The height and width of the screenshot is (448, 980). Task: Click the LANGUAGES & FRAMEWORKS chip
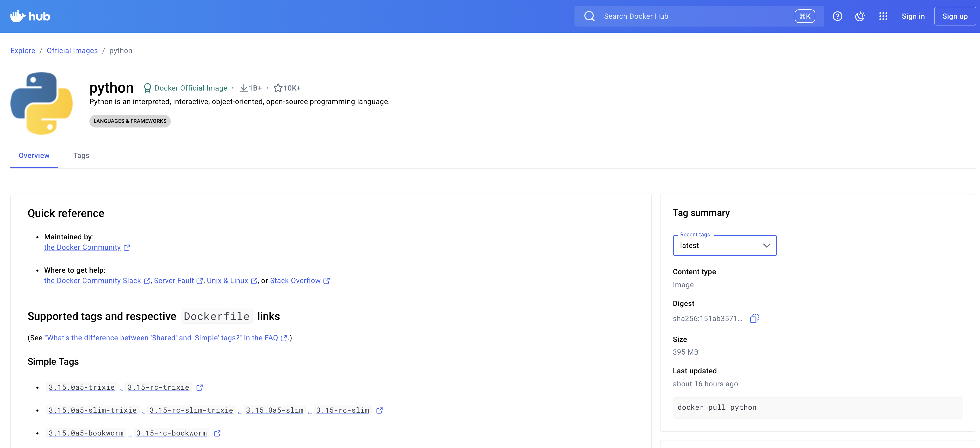click(130, 121)
